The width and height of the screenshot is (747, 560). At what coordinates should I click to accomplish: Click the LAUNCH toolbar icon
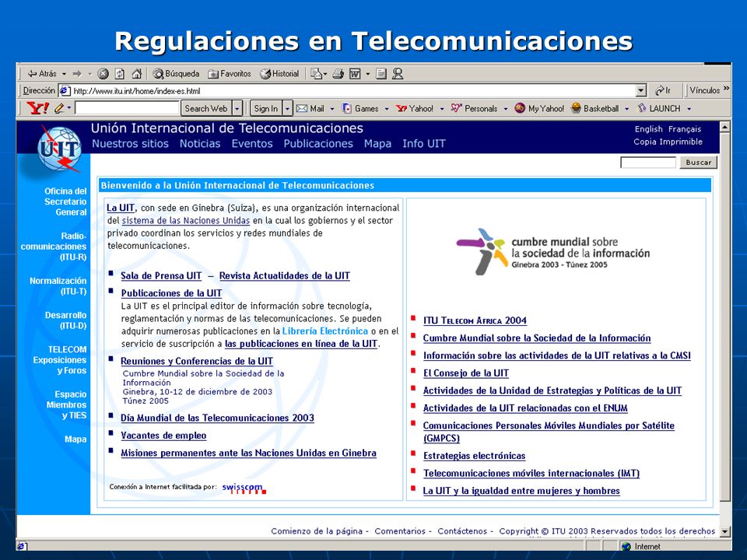click(x=642, y=108)
